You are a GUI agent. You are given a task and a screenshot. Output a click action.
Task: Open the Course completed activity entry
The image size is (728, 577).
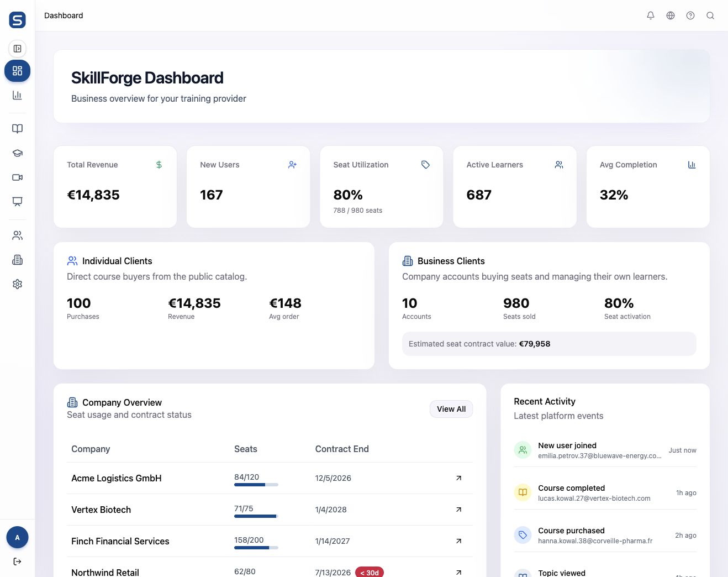point(605,492)
